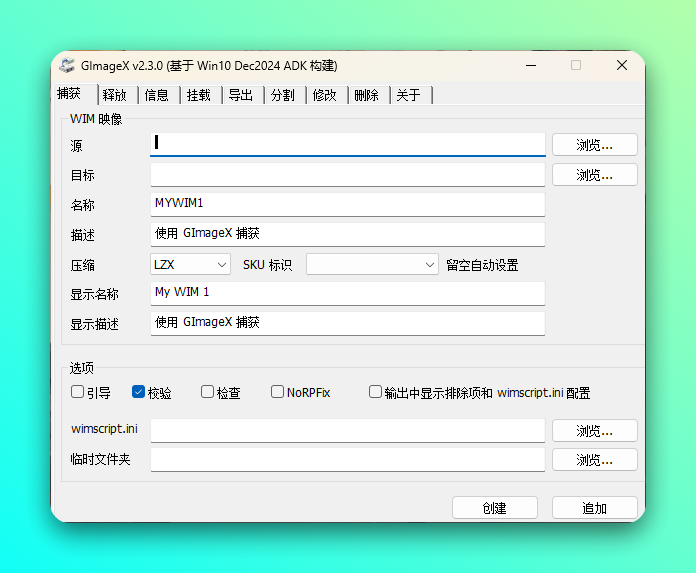Click the 描述 text field
The image size is (696, 573).
348,234
